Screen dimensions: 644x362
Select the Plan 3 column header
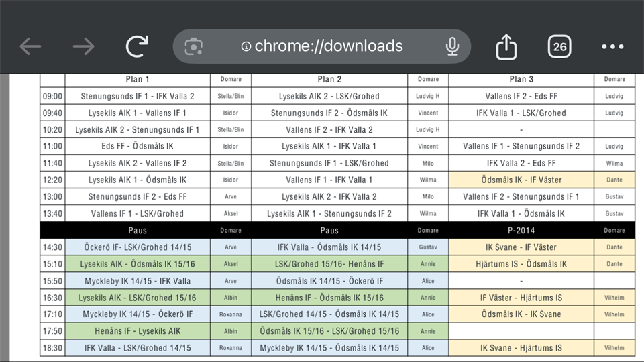pyautogui.click(x=521, y=80)
